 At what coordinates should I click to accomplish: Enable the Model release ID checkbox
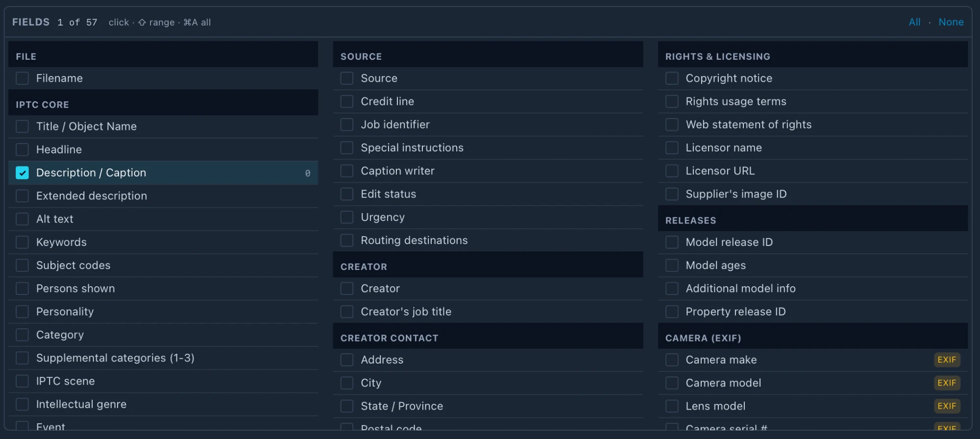click(672, 242)
